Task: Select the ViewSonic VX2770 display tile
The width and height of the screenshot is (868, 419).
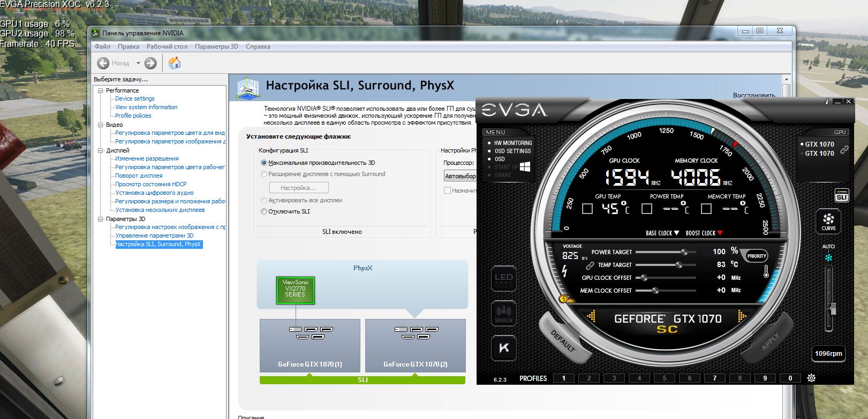Action: point(296,291)
